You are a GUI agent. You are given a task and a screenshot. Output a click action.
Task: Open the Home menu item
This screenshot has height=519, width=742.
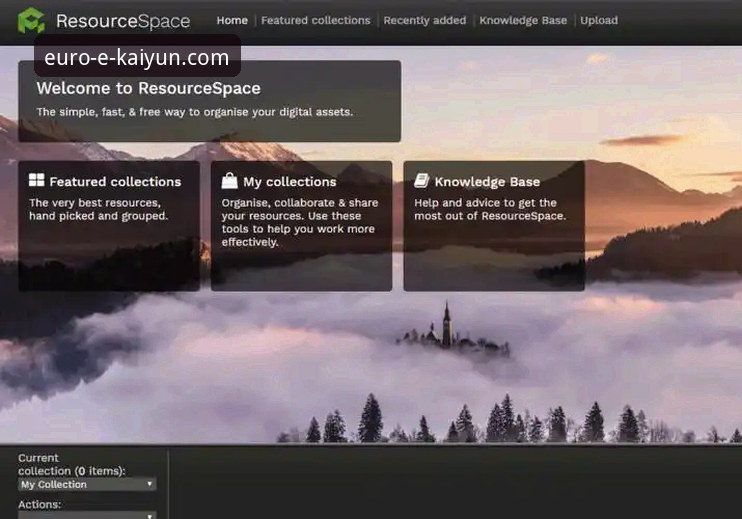click(x=232, y=20)
